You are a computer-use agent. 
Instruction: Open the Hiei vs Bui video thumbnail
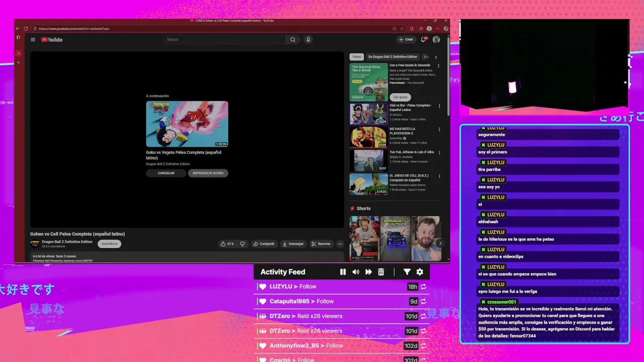tap(369, 114)
